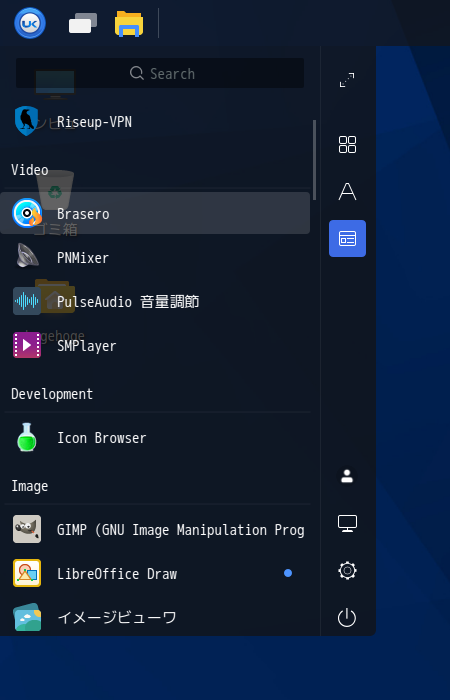The image size is (450, 700).
Task: Open the Brasero entry
Action: coord(155,213)
